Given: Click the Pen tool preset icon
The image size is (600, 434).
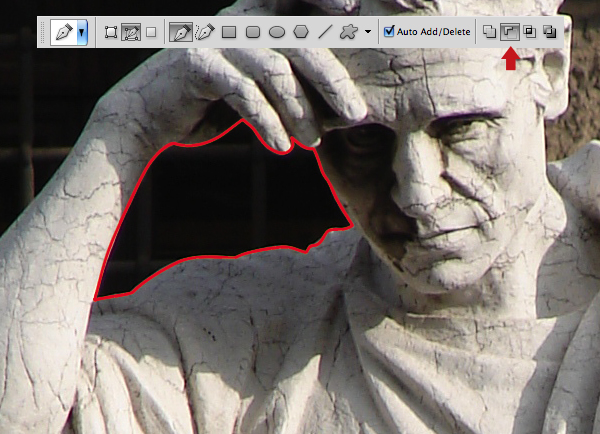Looking at the screenshot, I should click(64, 32).
